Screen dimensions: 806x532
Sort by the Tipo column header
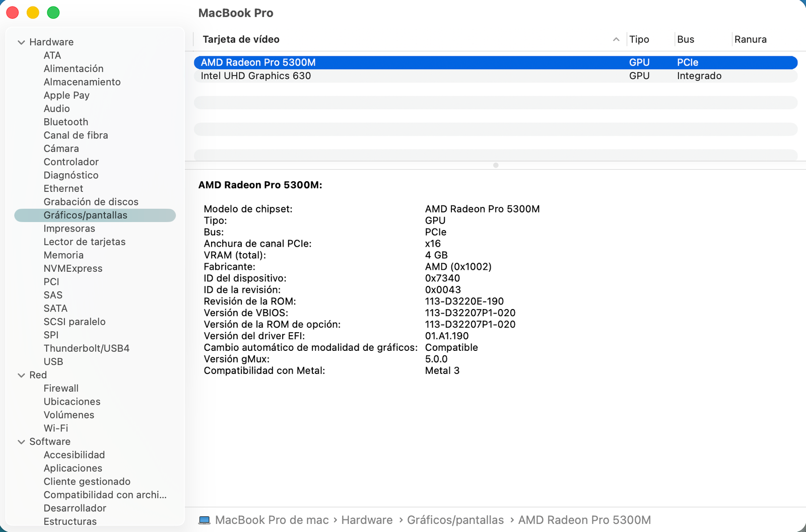click(639, 39)
